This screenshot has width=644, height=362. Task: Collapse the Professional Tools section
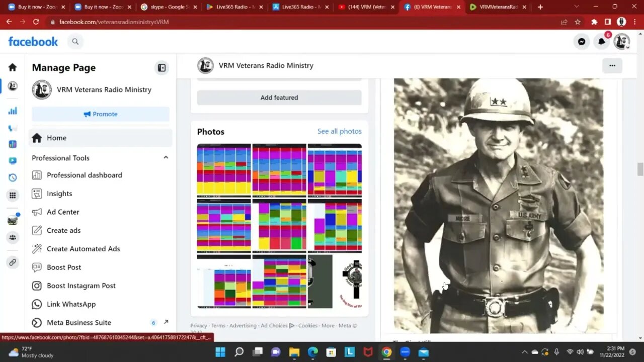[x=166, y=158]
